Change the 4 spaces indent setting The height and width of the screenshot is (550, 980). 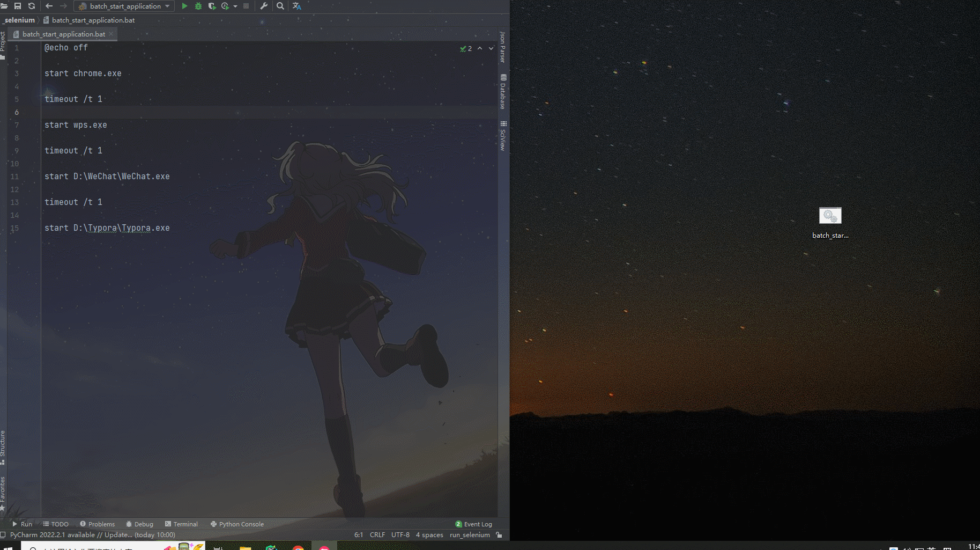[x=429, y=535]
